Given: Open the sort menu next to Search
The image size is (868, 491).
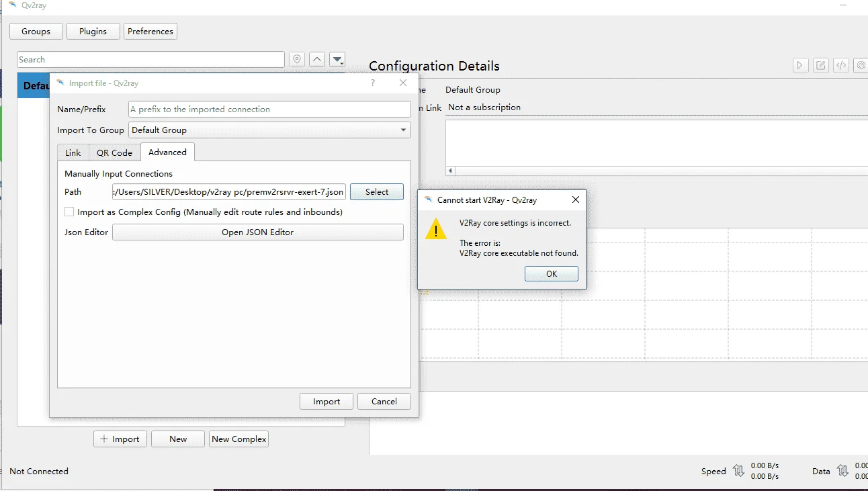Looking at the screenshot, I should click(337, 60).
